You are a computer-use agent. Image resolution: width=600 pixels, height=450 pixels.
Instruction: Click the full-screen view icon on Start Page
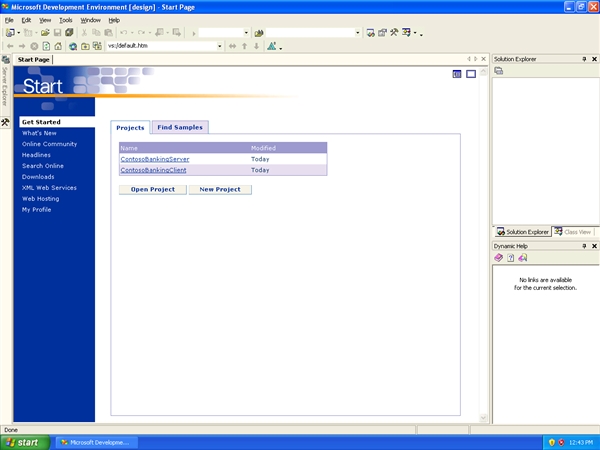coord(471,74)
